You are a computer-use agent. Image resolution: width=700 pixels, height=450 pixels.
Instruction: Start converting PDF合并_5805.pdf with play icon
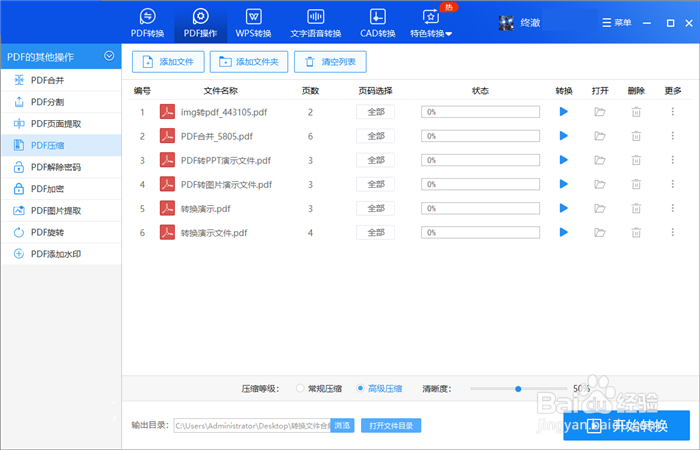[x=563, y=136]
